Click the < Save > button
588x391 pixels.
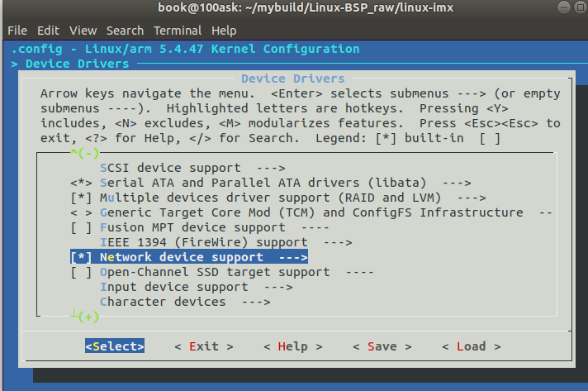pyautogui.click(x=382, y=346)
